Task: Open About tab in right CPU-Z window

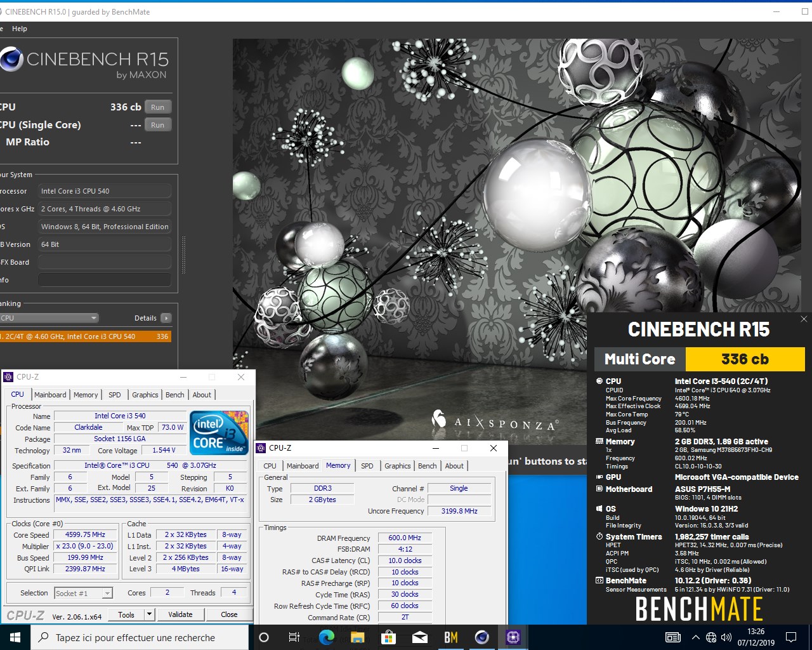Action: tap(454, 466)
